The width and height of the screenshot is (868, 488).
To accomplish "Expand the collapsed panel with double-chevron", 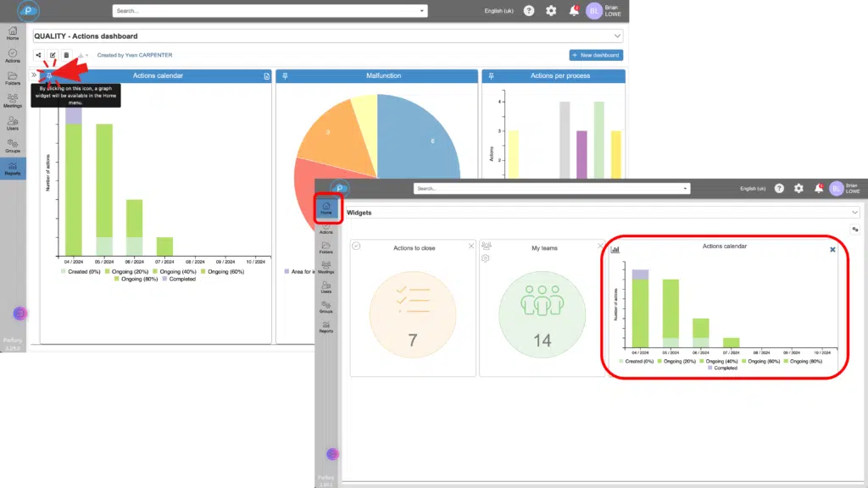I will click(35, 75).
